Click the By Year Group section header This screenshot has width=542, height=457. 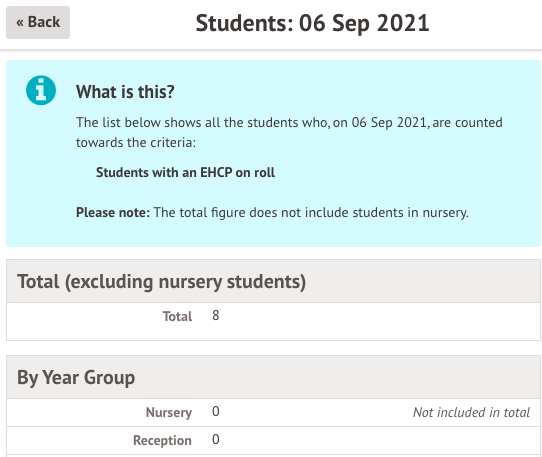click(x=273, y=377)
